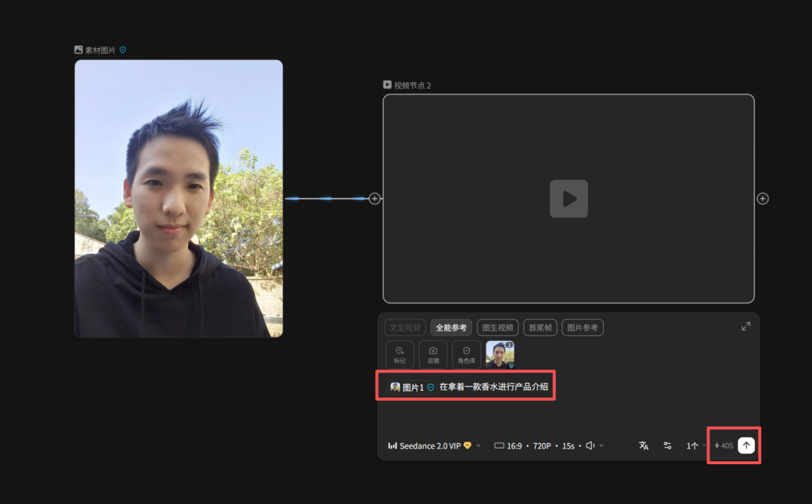Submit the prompt with the up-arrow button
812x504 pixels.
point(746,445)
